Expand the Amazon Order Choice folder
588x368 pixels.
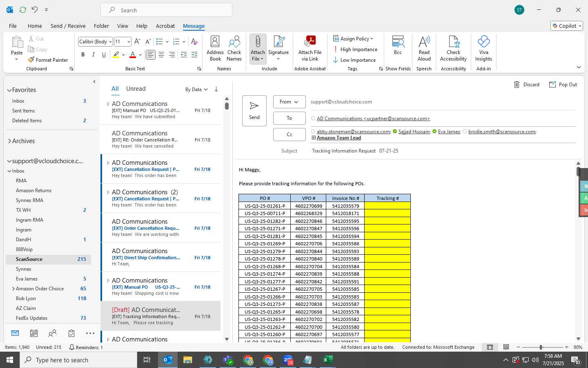[x=13, y=289]
